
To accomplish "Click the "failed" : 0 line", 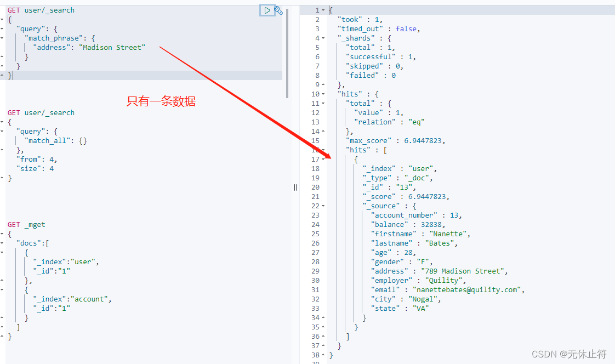I will tap(371, 75).
